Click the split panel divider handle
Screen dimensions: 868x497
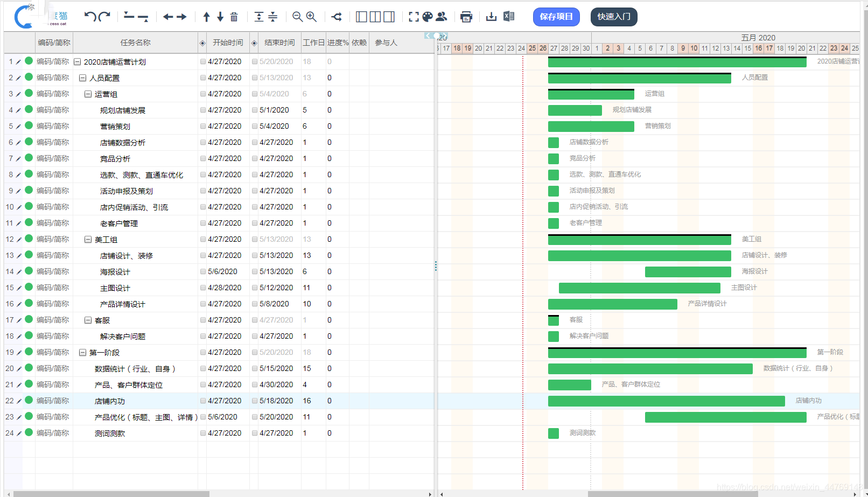point(436,266)
